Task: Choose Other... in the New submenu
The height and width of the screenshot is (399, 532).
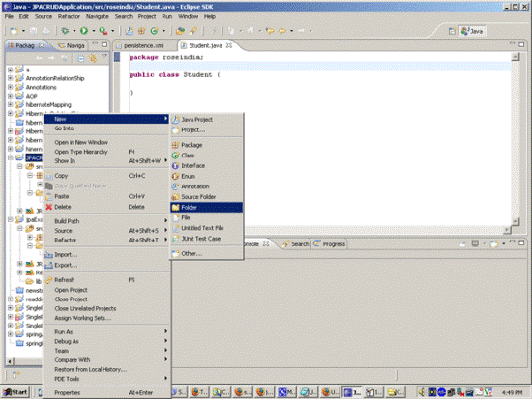Action: coord(207,253)
